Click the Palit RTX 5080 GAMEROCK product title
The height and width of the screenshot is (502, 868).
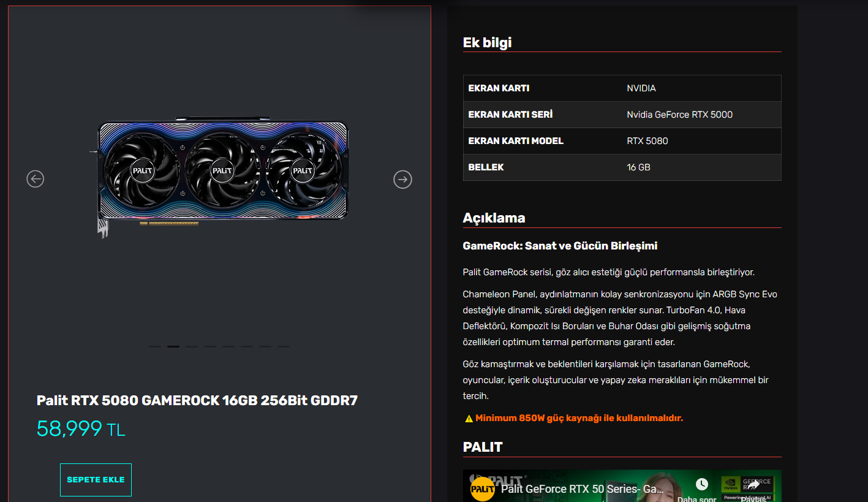[197, 401]
